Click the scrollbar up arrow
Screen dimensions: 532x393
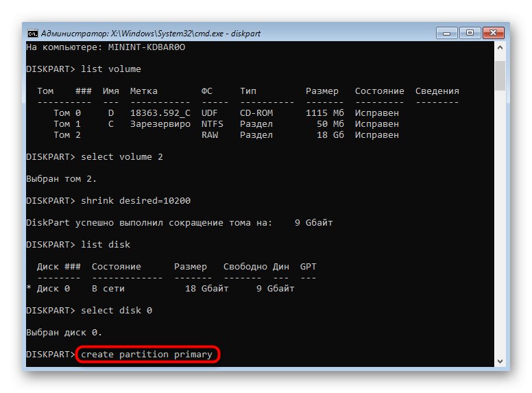tap(500, 47)
